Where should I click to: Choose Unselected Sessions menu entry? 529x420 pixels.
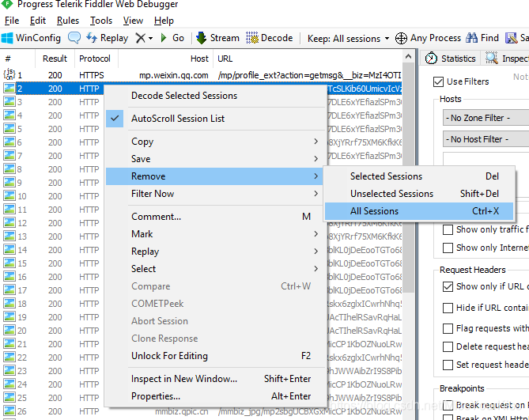pyautogui.click(x=418, y=194)
